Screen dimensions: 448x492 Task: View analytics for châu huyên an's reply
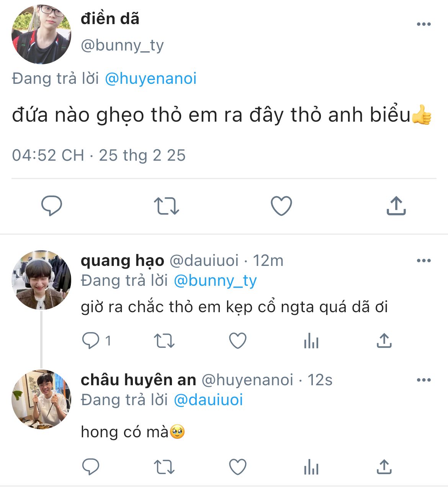coord(311,467)
